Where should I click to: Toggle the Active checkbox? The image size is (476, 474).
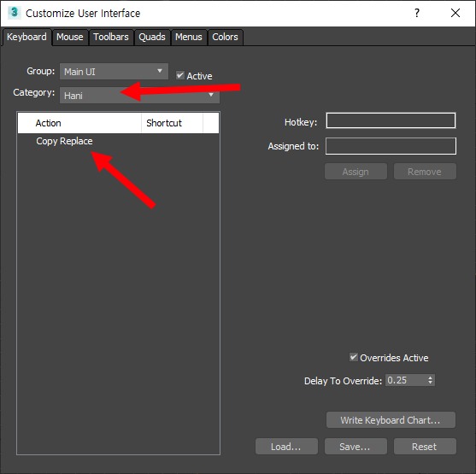click(180, 75)
